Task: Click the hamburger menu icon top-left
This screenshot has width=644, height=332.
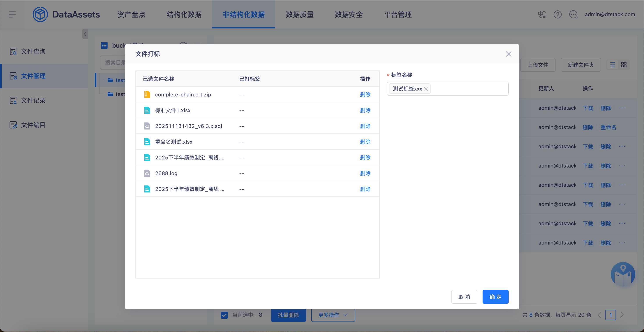Action: click(12, 14)
